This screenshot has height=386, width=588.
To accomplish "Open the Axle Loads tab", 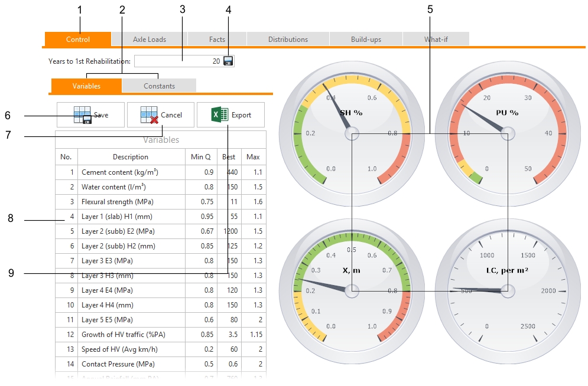I will click(x=149, y=40).
